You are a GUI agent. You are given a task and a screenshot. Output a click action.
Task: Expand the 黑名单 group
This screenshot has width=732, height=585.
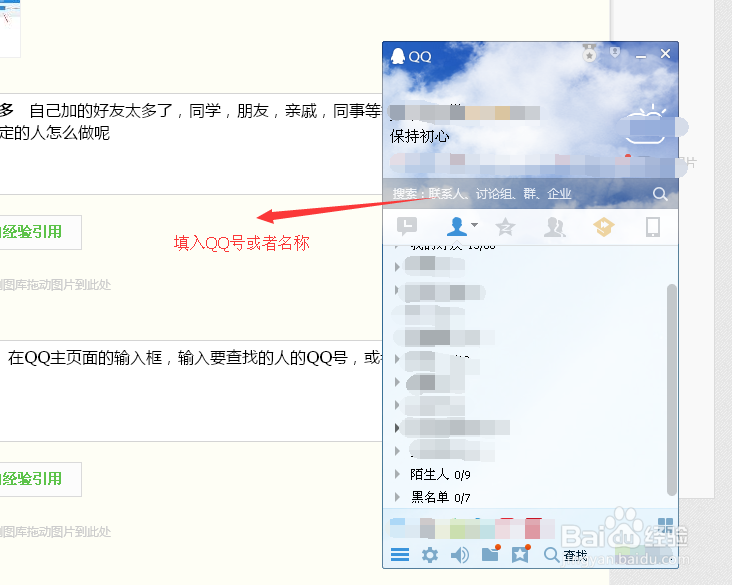point(397,497)
